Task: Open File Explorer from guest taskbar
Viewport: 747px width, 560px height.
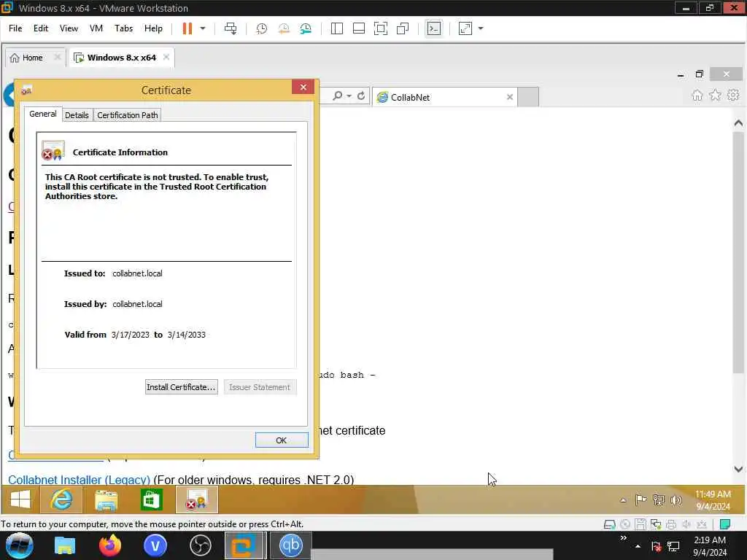Action: [106, 500]
